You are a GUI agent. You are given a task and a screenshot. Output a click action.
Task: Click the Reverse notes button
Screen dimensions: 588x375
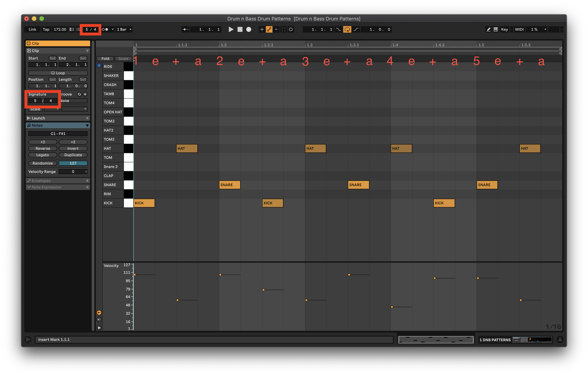pos(43,148)
